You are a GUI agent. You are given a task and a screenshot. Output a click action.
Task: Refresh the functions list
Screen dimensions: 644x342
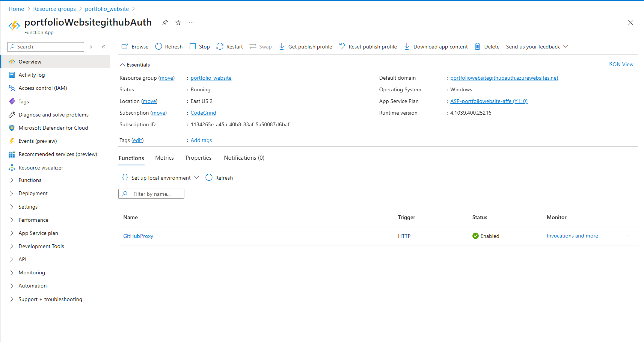coord(219,178)
